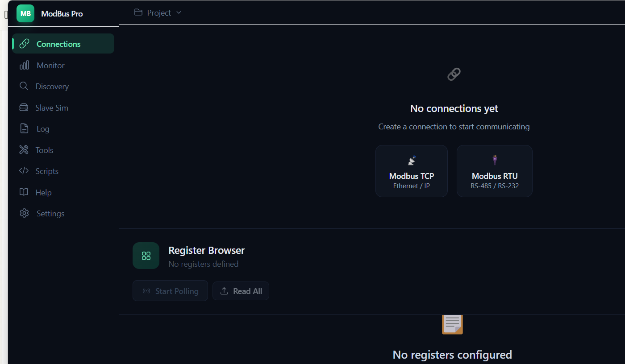
Task: Click the notepad icon above 'No registers configured'
Action: 452,325
